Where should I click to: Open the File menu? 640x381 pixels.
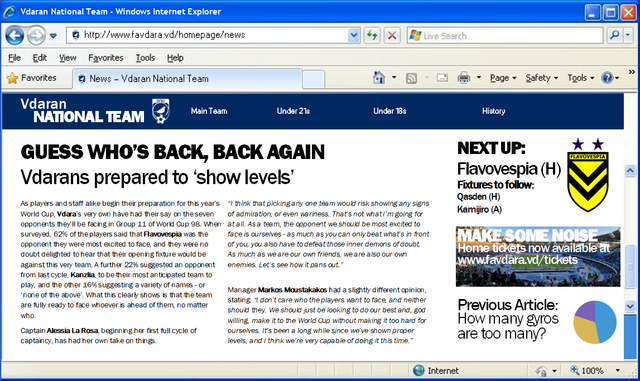coord(14,58)
